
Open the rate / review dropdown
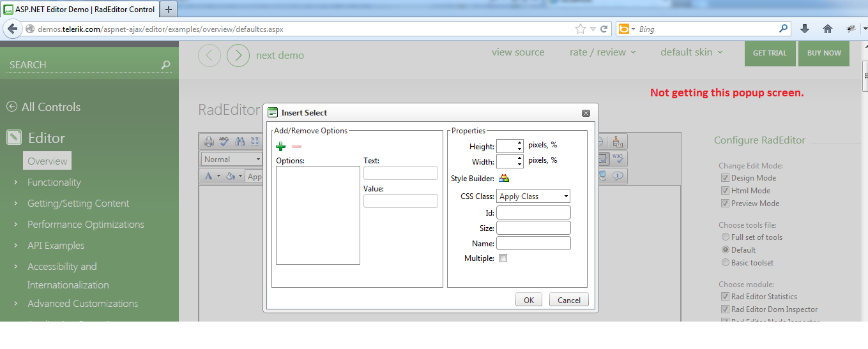pos(603,52)
